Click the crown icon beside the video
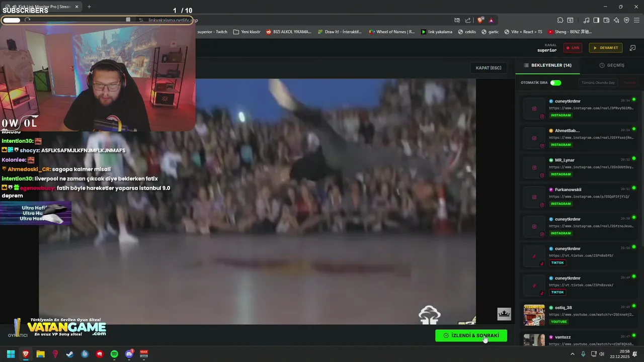The image size is (644, 362). [504, 314]
